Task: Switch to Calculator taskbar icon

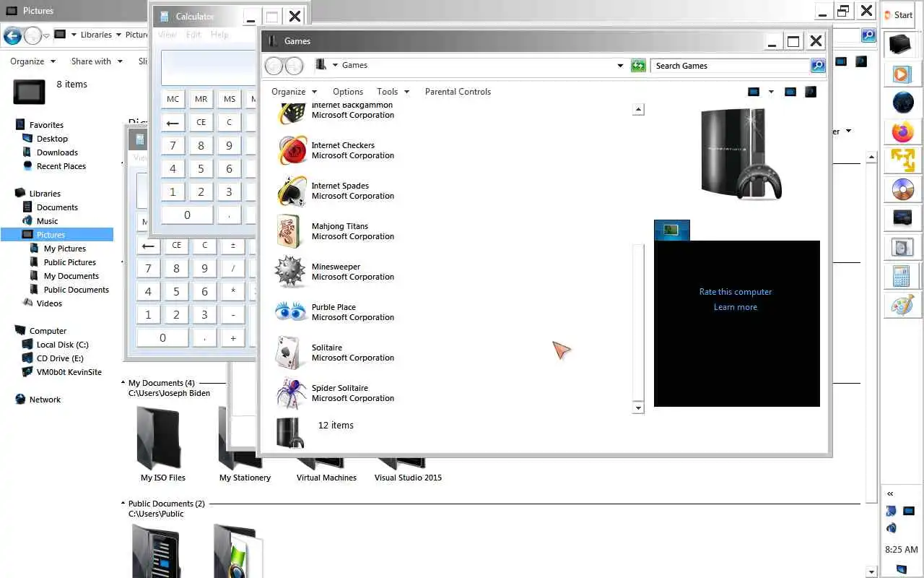Action: coord(901,275)
